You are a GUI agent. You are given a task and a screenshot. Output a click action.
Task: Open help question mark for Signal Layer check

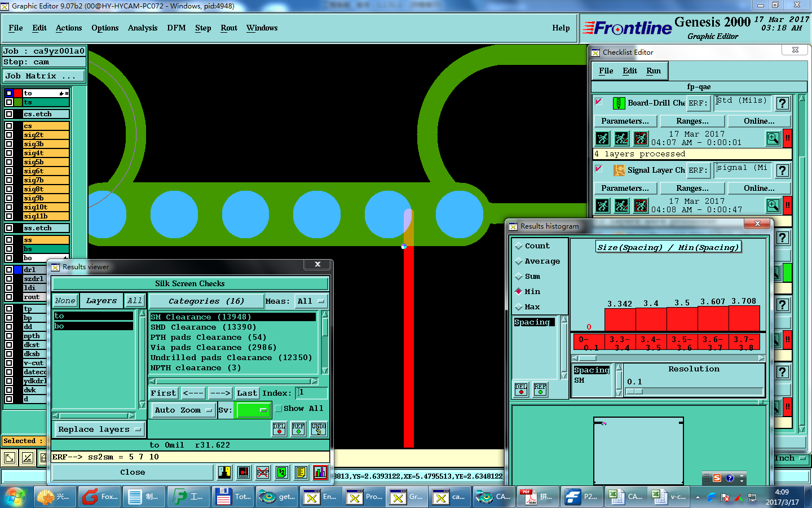[x=782, y=170]
